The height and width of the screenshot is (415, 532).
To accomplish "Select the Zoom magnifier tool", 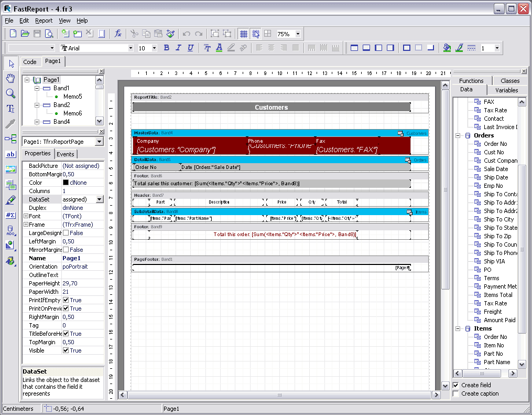I will tap(10, 94).
